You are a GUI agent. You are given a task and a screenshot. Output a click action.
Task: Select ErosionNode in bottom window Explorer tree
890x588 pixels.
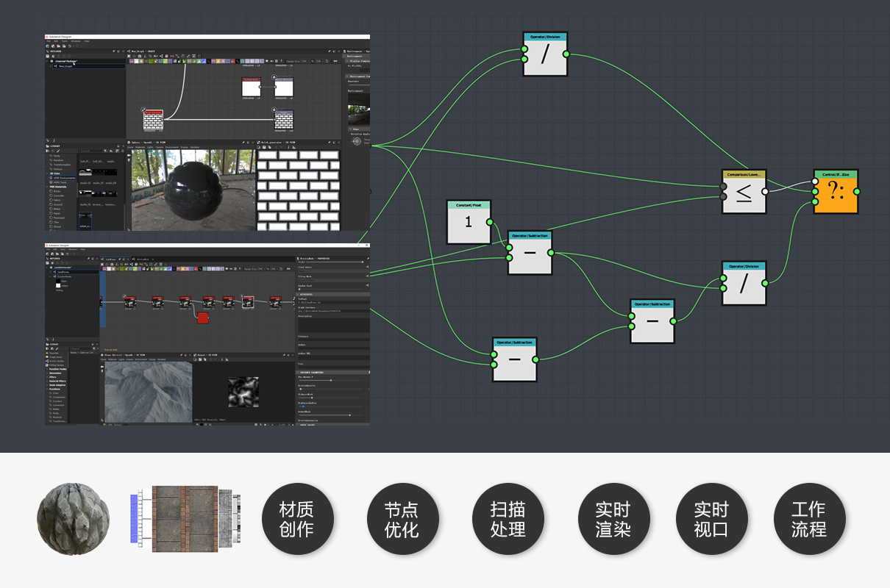(x=64, y=276)
